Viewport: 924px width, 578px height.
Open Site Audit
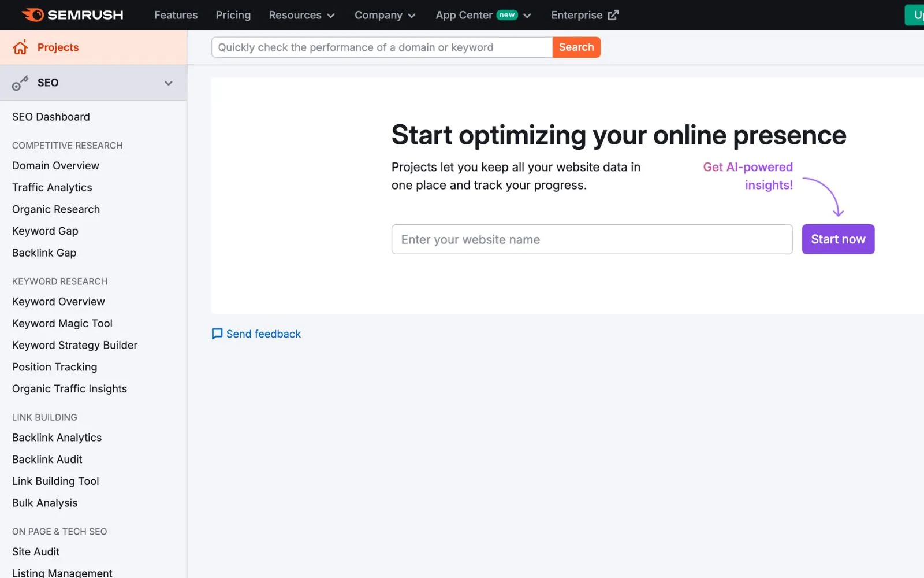36,552
